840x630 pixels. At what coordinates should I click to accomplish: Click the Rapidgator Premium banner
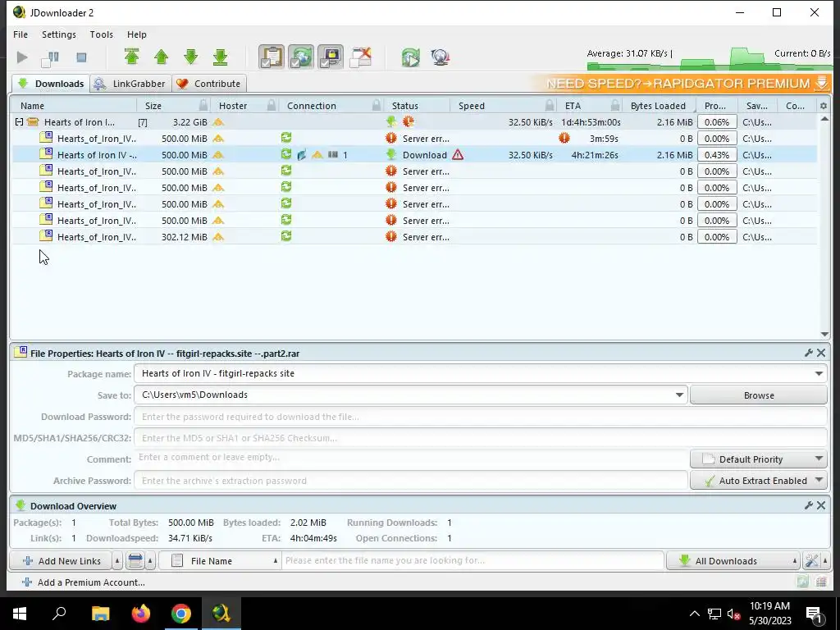pos(682,84)
